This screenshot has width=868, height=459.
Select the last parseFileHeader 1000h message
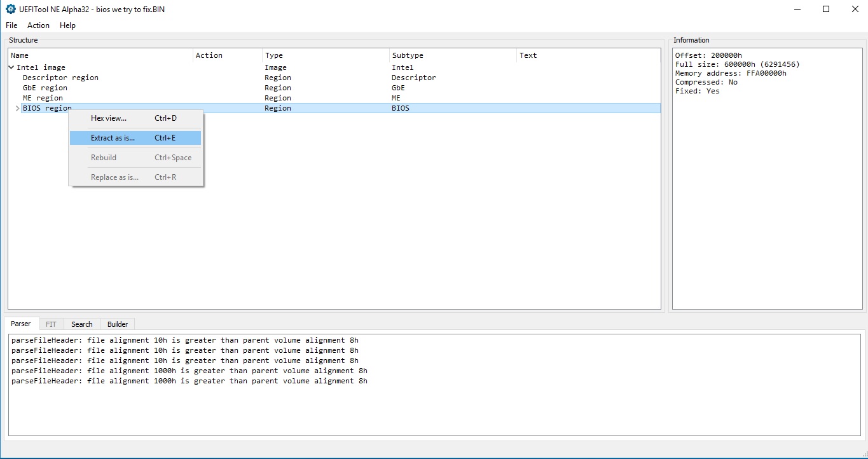point(189,381)
